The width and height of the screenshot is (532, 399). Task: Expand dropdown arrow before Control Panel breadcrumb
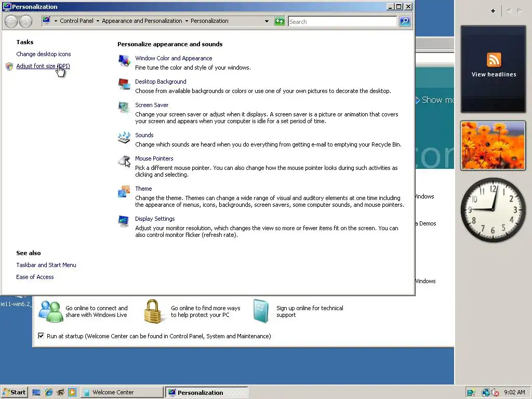pos(56,21)
